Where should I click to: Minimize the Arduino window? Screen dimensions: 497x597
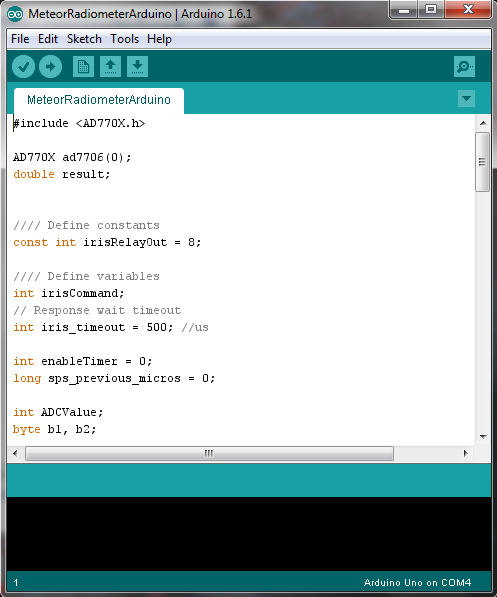tap(404, 10)
